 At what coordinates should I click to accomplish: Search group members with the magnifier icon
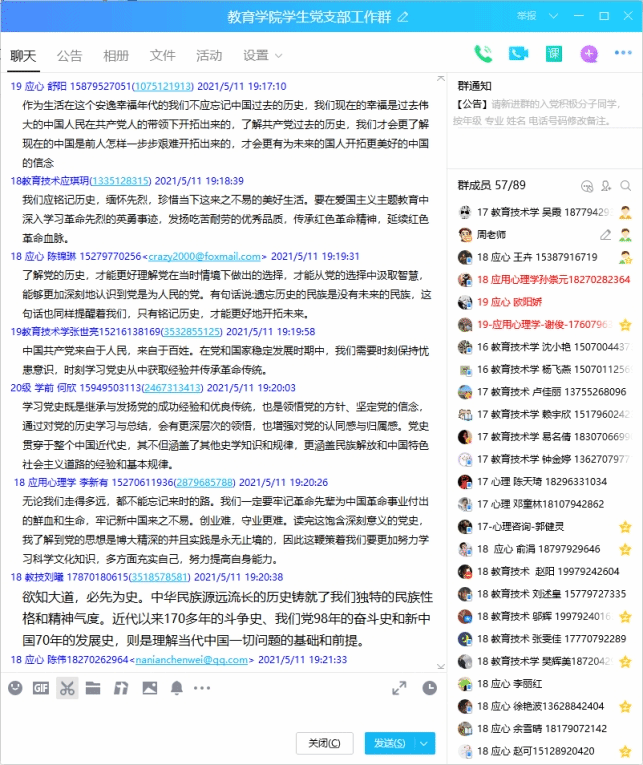[626, 186]
